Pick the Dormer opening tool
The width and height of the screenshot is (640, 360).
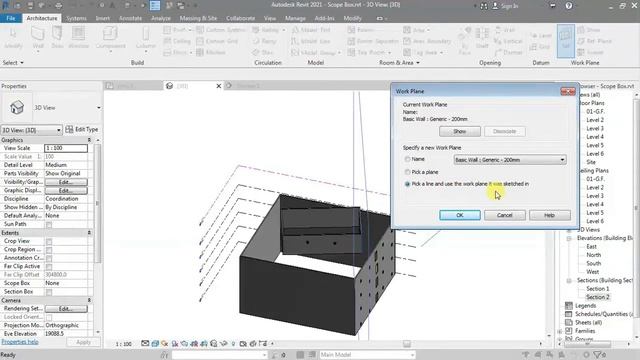pyautogui.click(x=508, y=52)
